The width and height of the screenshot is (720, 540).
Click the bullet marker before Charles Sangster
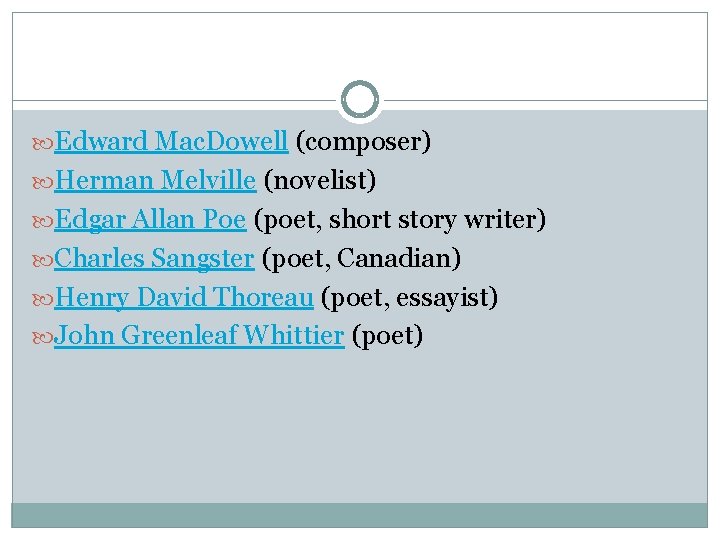[x=42, y=260]
